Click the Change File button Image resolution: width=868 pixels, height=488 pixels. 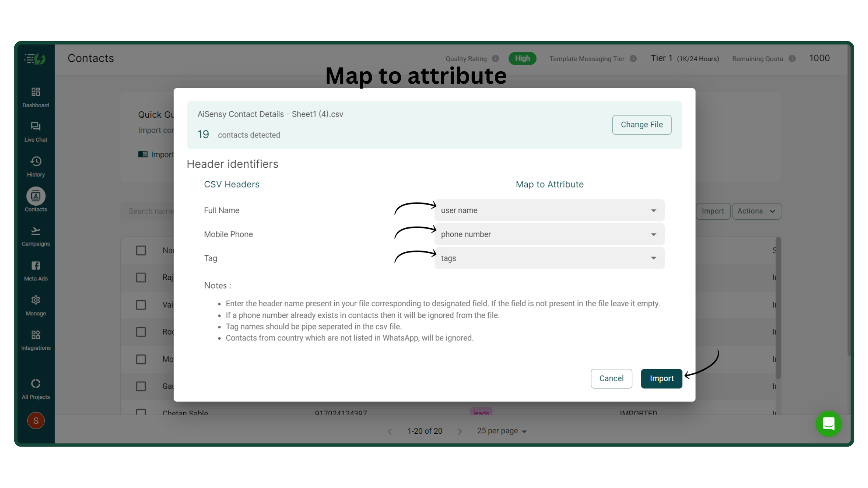pyautogui.click(x=642, y=125)
